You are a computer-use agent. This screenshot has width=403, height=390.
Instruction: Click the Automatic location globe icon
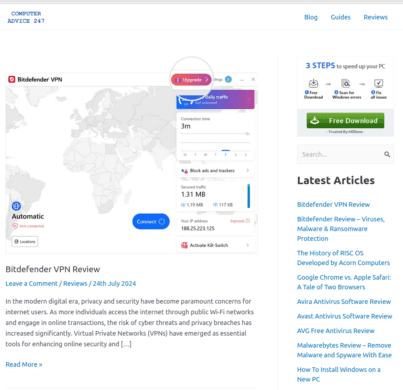point(16,206)
